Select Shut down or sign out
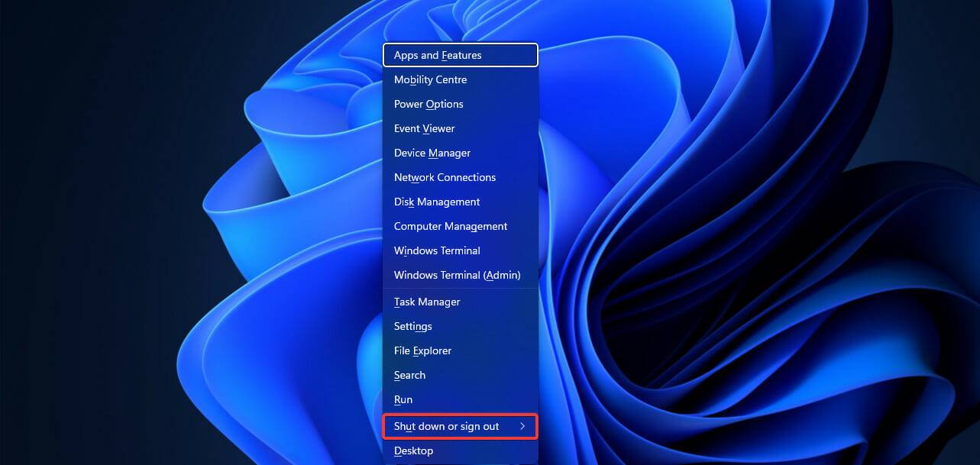This screenshot has height=465, width=980. point(447,426)
